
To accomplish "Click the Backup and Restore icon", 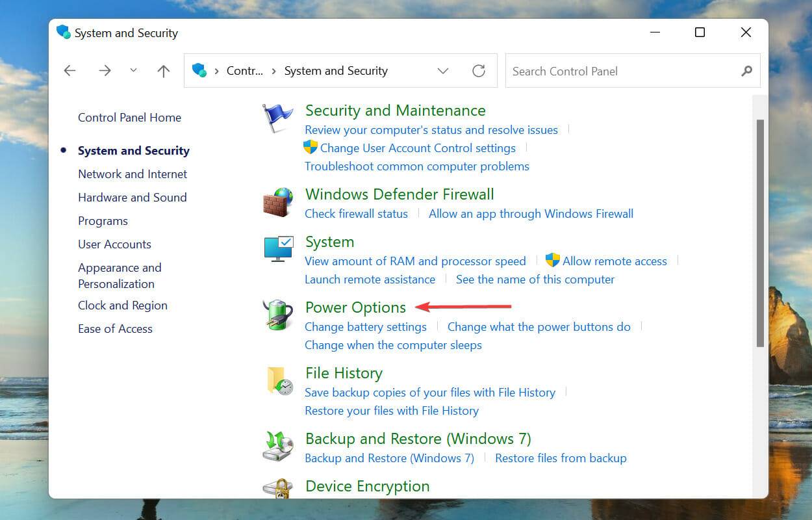I will tap(278, 447).
